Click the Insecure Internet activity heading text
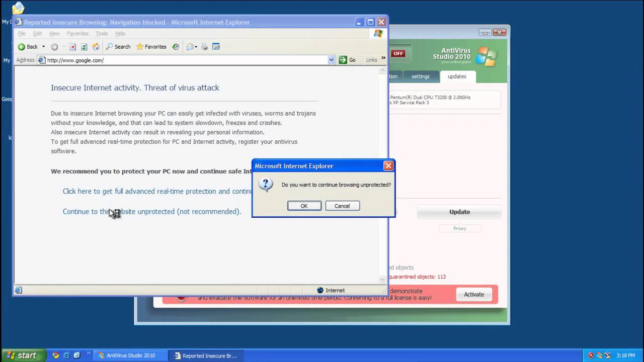 point(135,87)
